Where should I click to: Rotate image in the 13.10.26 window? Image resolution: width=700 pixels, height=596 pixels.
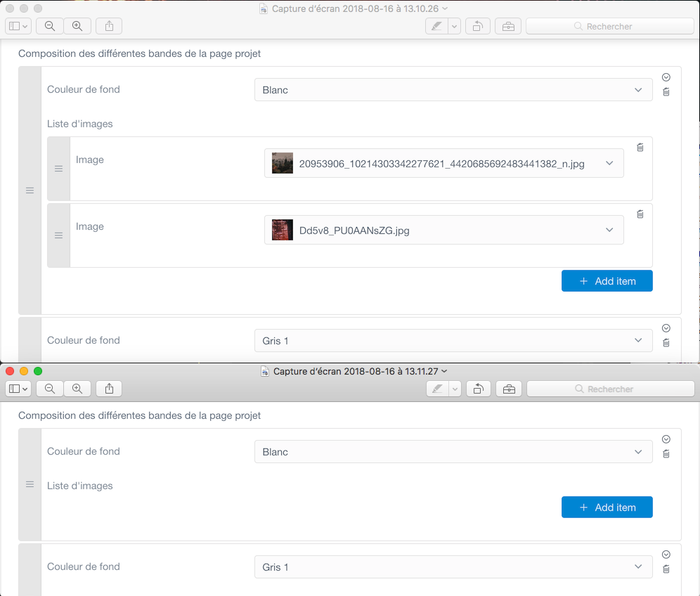478,26
